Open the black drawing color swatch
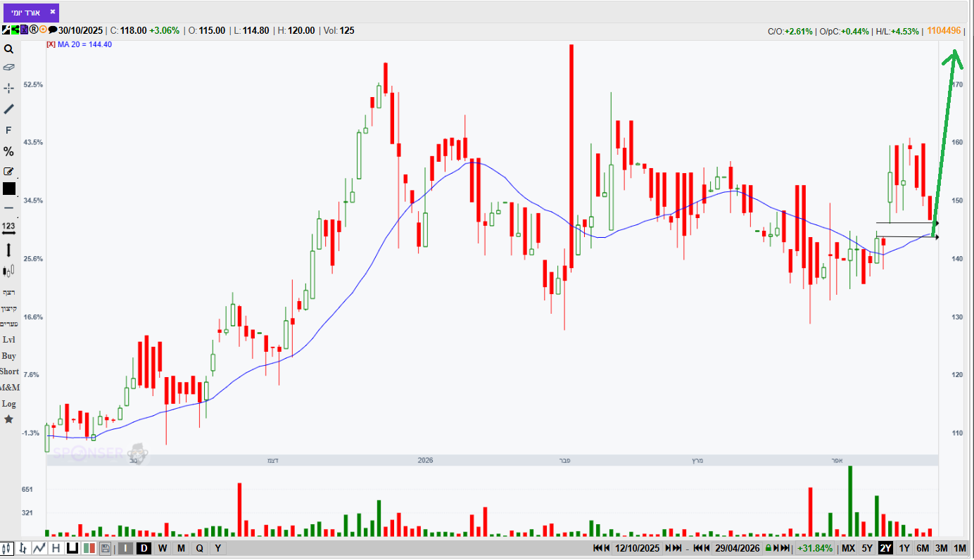Screen dimensions: 974x560 9,189
